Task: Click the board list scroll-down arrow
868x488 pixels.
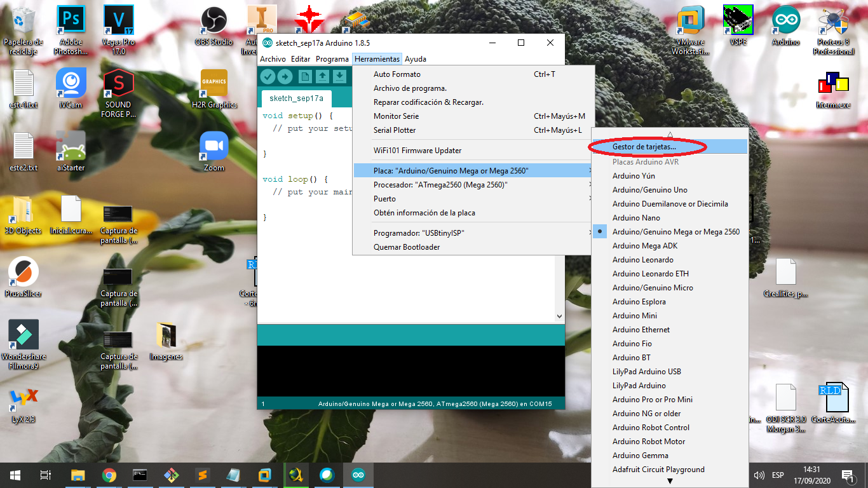Action: point(670,482)
